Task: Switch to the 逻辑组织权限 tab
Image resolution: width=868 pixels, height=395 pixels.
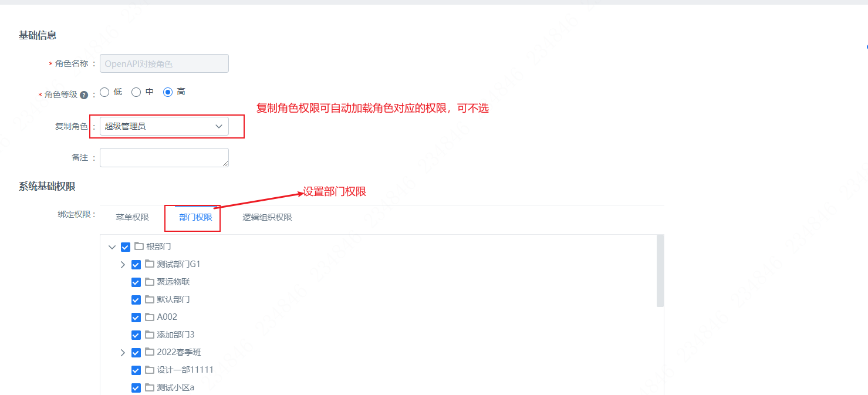Action: pos(267,217)
